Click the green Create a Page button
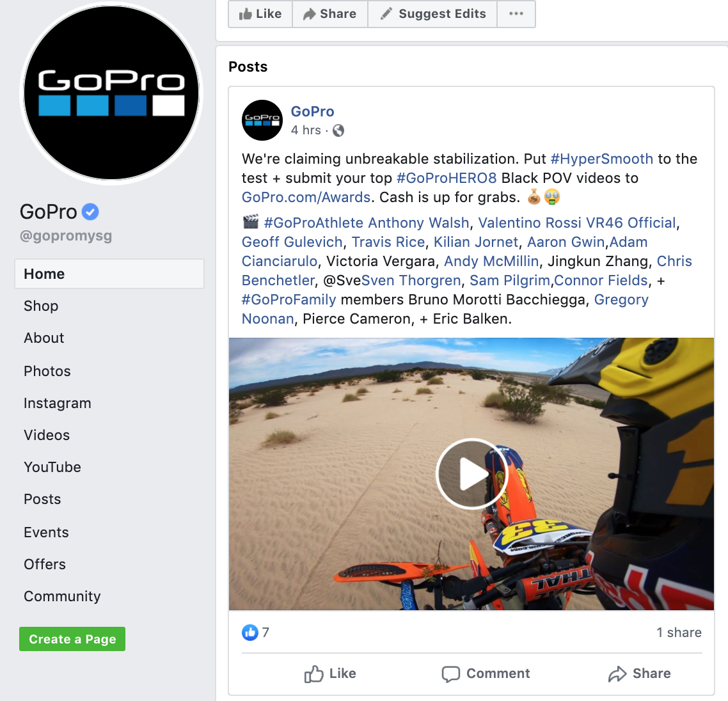The width and height of the screenshot is (728, 701). [72, 639]
